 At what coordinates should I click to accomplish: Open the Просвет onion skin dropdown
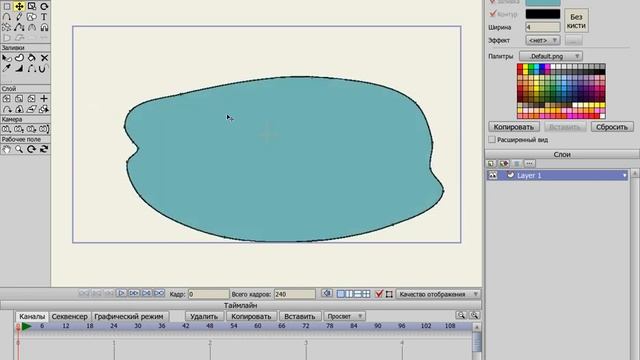[344, 316]
